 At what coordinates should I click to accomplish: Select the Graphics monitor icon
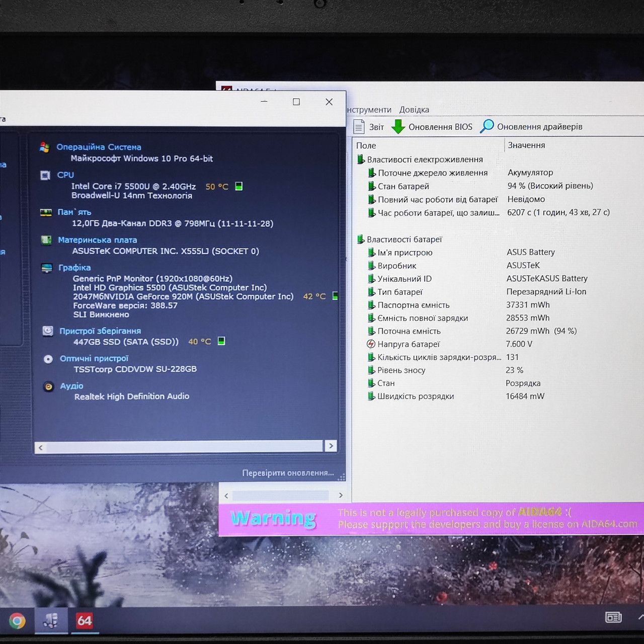[x=47, y=268]
